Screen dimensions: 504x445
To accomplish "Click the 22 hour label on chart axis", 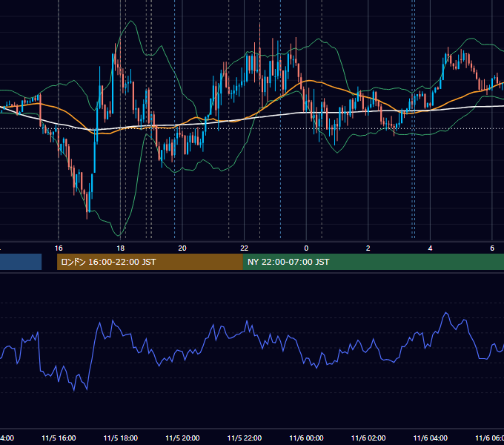I will click(245, 248).
